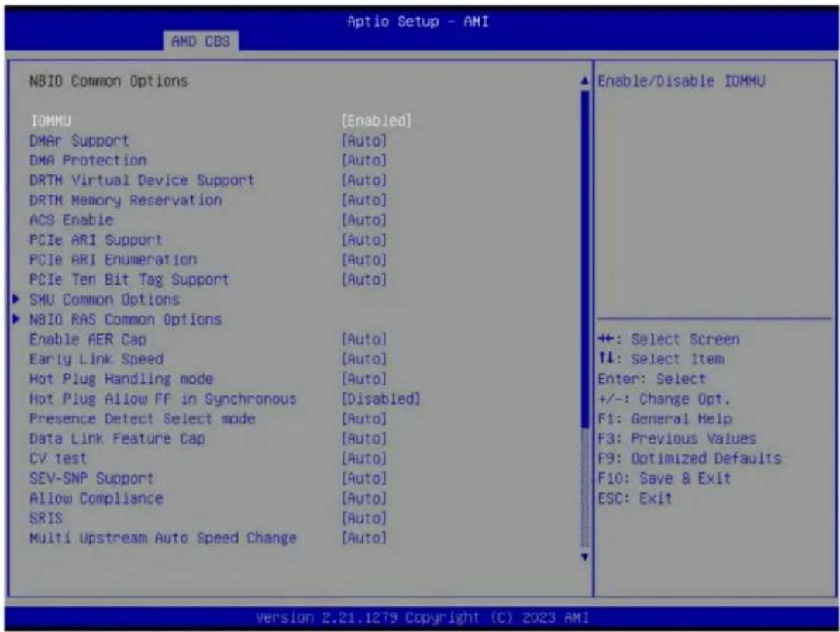The width and height of the screenshot is (840, 632).
Task: Open SEV-SNP Support Auto value
Action: pos(363,478)
